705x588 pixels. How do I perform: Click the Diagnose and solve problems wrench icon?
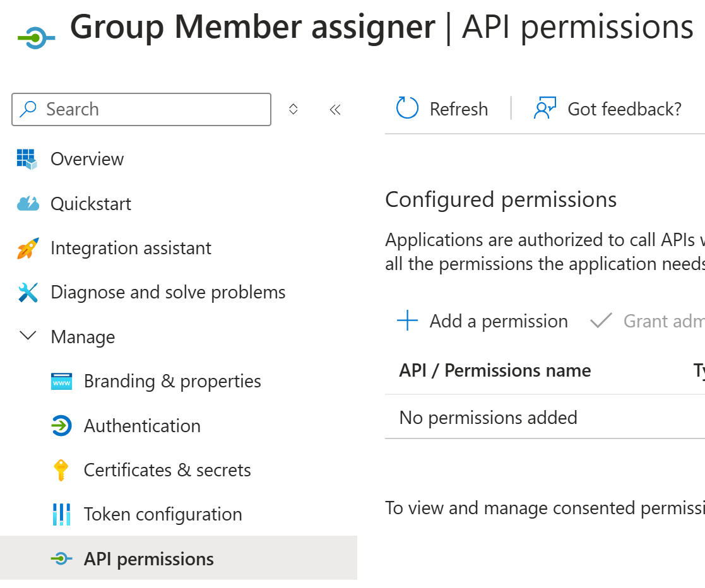point(28,292)
